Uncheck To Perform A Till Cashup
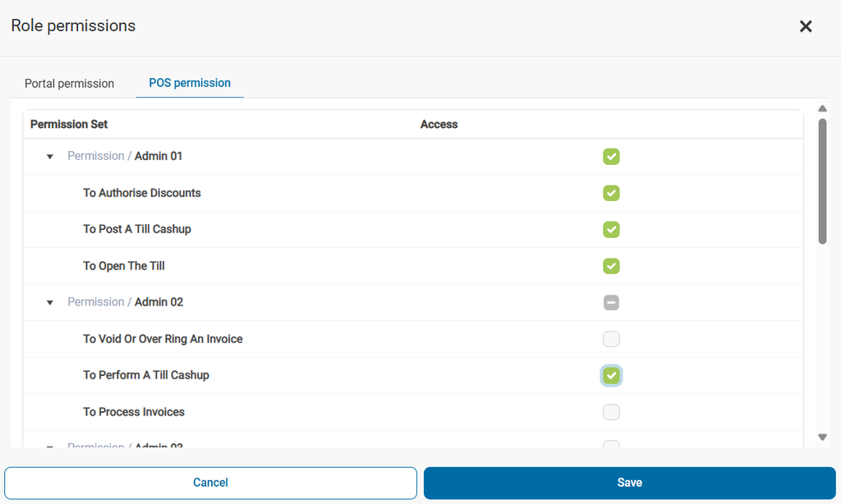The height and width of the screenshot is (504, 841). coord(611,375)
